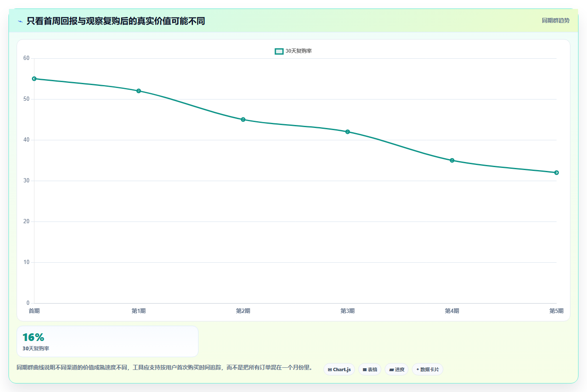Click the 16% data card value

pyautogui.click(x=34, y=337)
